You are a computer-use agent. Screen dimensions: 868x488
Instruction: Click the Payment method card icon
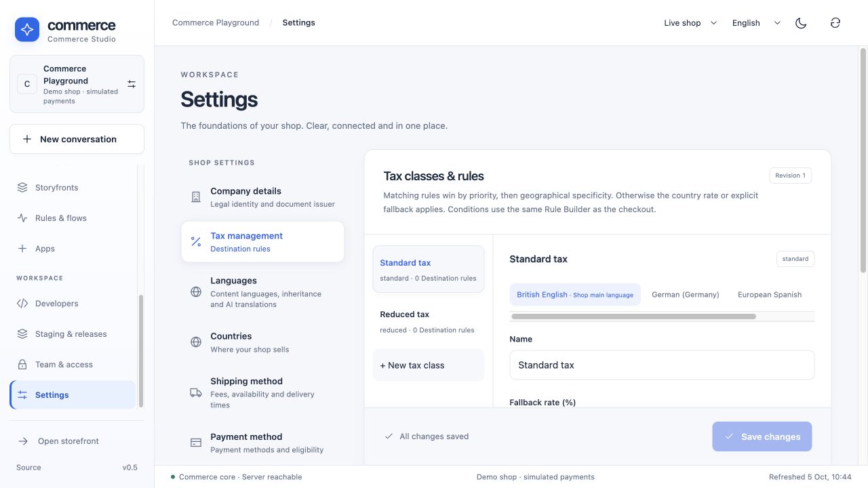(196, 443)
